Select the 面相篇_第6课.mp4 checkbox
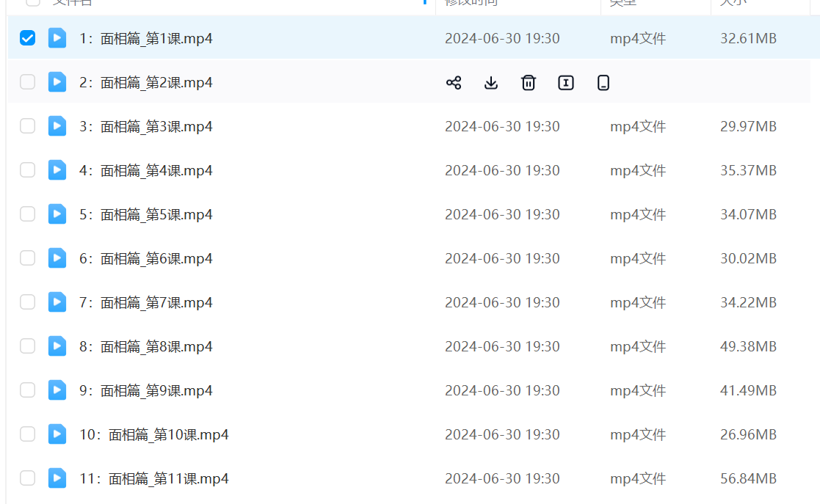Image resolution: width=820 pixels, height=504 pixels. (x=27, y=258)
